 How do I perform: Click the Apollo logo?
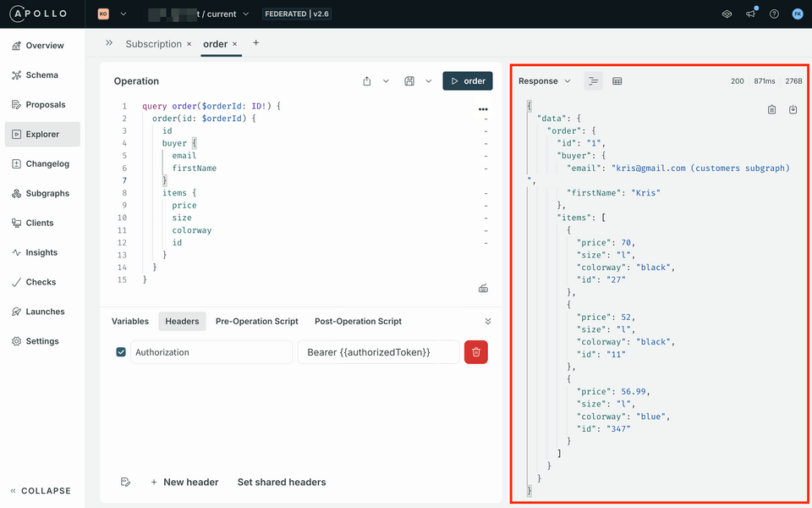pyautogui.click(x=38, y=14)
